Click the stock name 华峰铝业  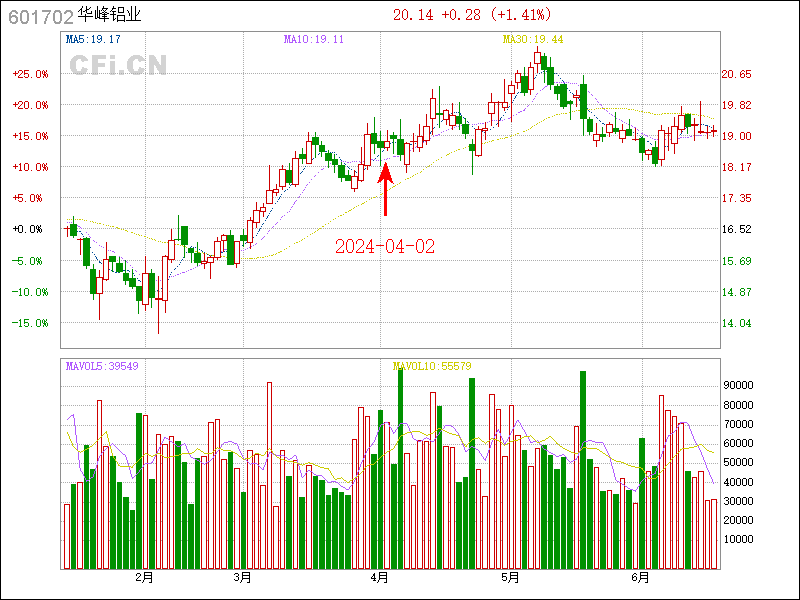pos(109,14)
